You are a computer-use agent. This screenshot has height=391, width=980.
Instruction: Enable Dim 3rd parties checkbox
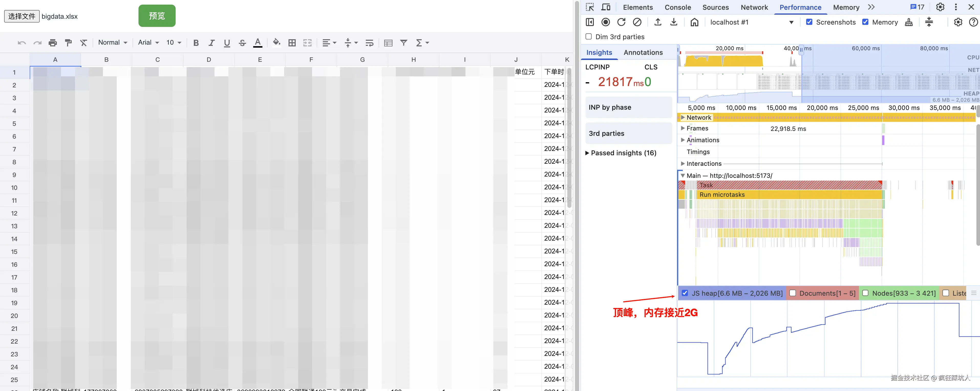[589, 37]
